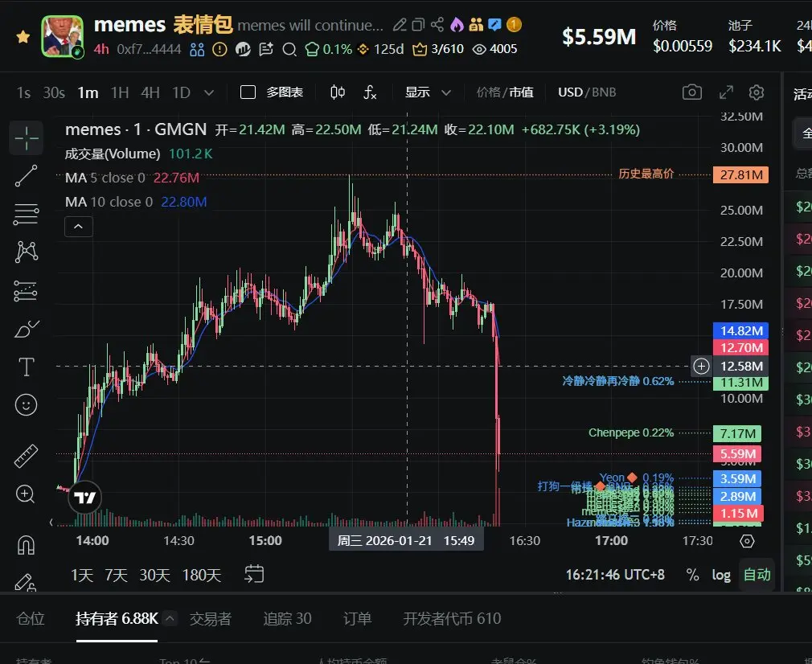Viewport: 812px width, 664px height.
Task: Switch chart to 市值 market cap mode
Action: point(521,92)
